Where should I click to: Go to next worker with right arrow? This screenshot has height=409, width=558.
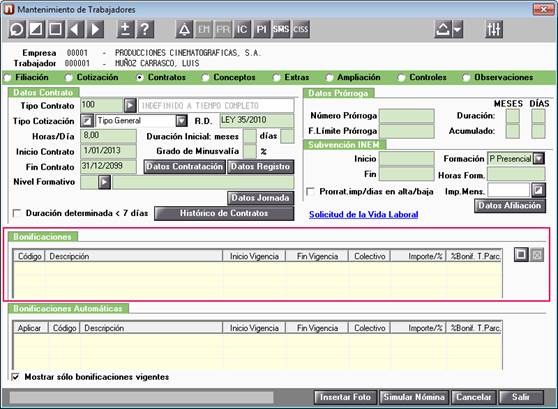(x=95, y=29)
